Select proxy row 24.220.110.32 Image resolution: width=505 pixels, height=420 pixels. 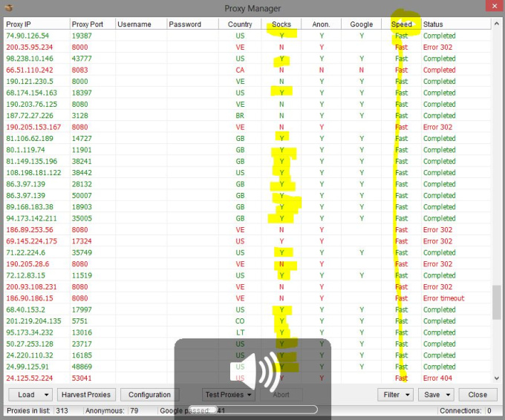(x=247, y=355)
